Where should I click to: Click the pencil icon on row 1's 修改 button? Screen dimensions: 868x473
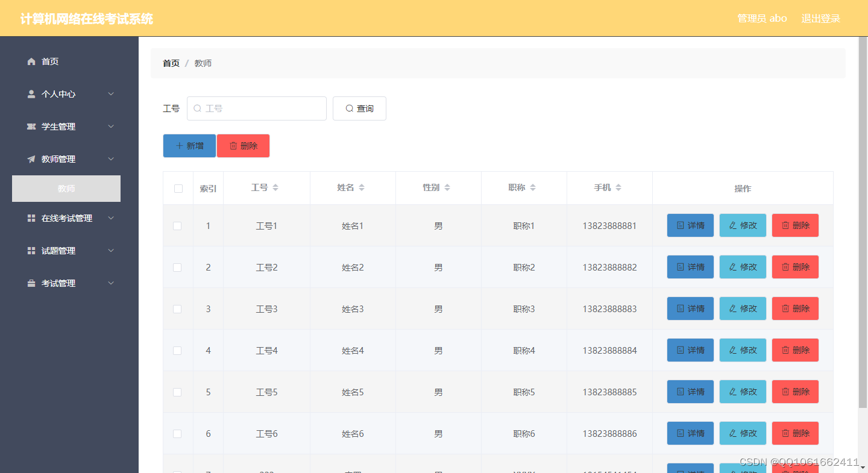tap(734, 225)
